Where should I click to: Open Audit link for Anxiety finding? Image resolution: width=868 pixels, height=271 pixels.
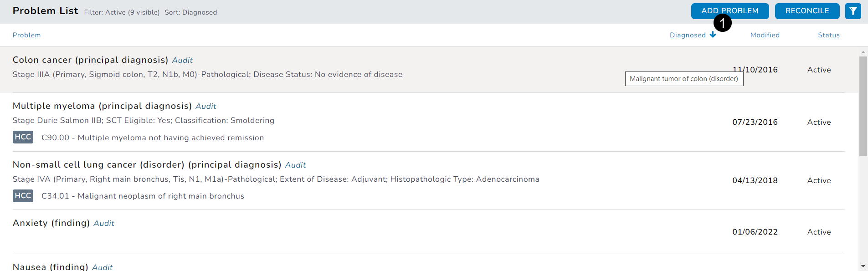tap(104, 223)
